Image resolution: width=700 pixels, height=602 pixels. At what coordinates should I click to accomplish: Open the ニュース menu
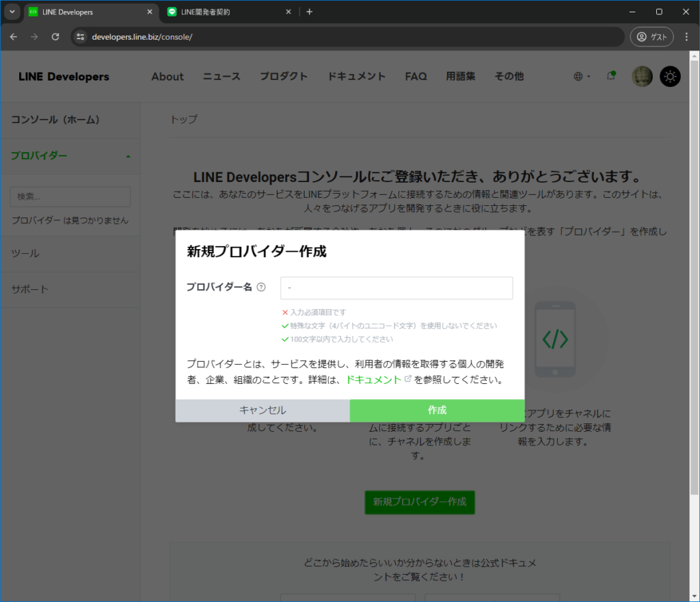tap(222, 77)
